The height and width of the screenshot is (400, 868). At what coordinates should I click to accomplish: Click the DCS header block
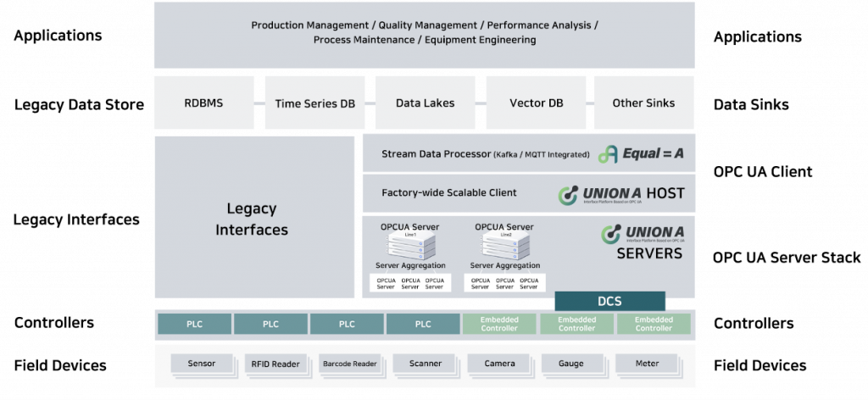click(609, 301)
